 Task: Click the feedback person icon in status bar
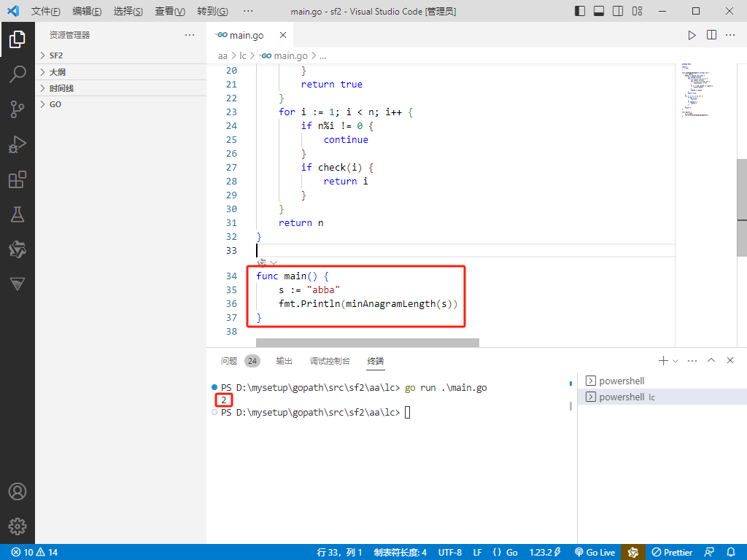(709, 553)
